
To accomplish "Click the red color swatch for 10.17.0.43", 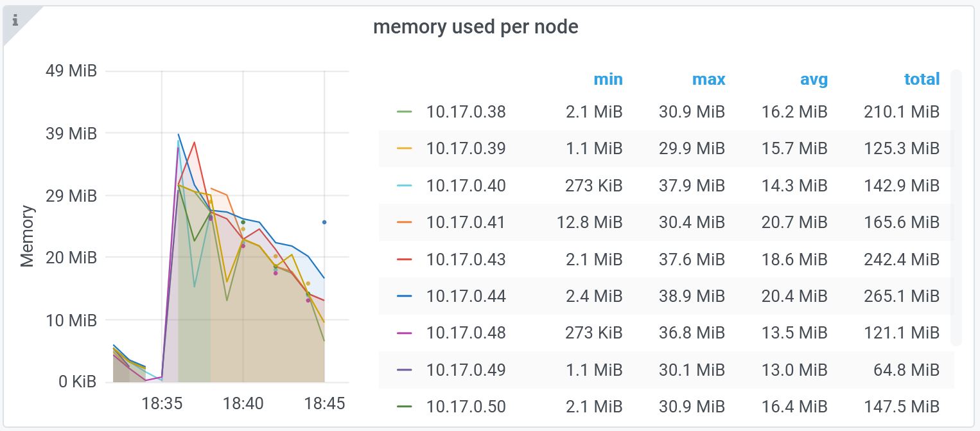I will tap(404, 260).
